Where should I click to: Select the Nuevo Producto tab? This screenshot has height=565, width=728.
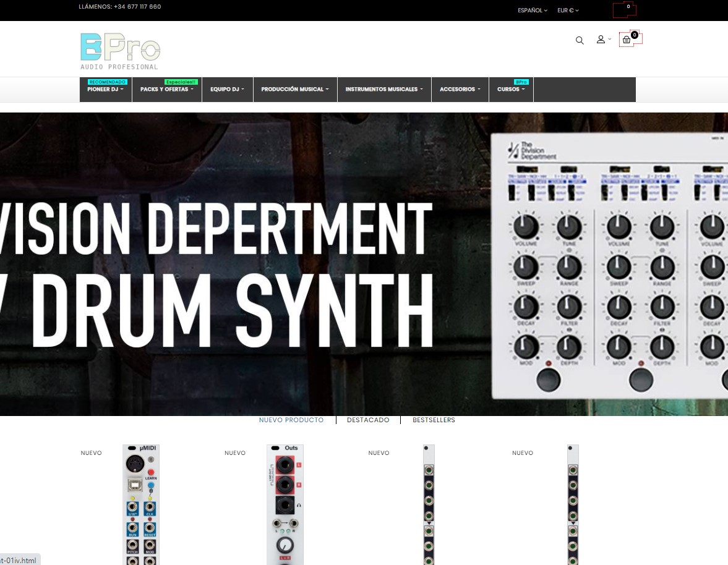click(291, 420)
